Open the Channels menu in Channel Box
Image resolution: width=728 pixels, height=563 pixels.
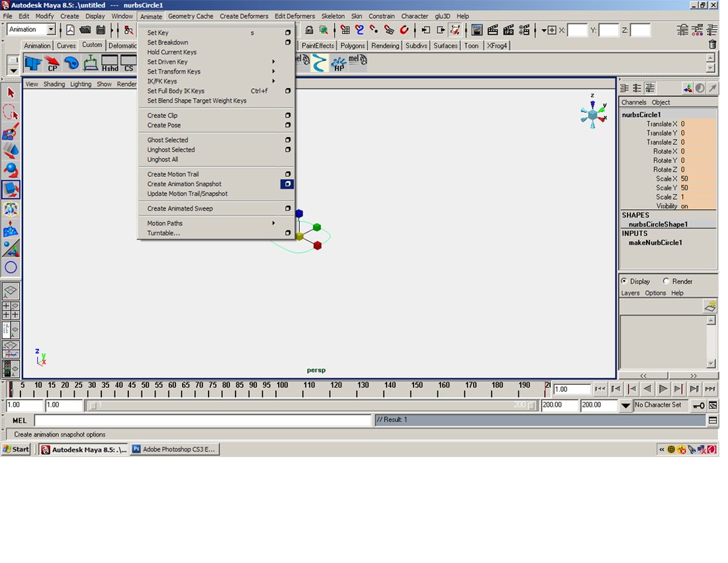(x=633, y=102)
